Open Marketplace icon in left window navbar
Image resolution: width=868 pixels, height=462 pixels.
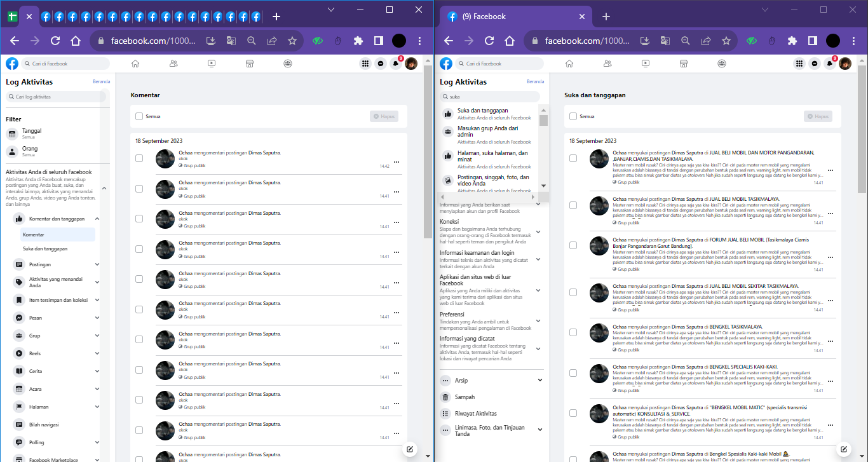250,64
